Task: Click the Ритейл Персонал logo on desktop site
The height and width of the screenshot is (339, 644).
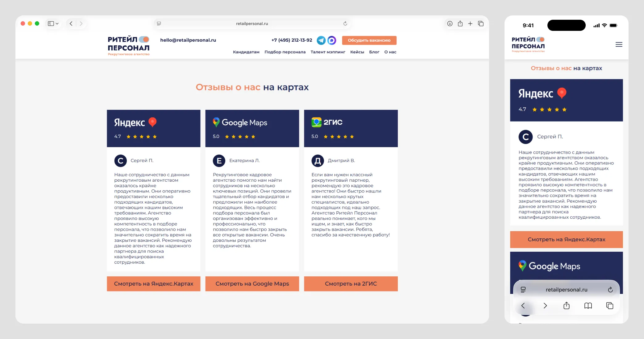Action: pyautogui.click(x=128, y=46)
